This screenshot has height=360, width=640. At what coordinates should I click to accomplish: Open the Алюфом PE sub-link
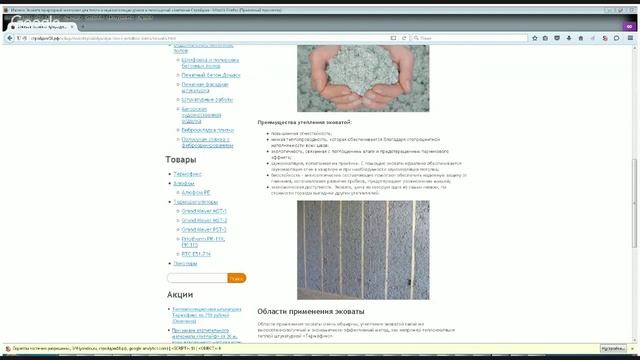pyautogui.click(x=196, y=192)
